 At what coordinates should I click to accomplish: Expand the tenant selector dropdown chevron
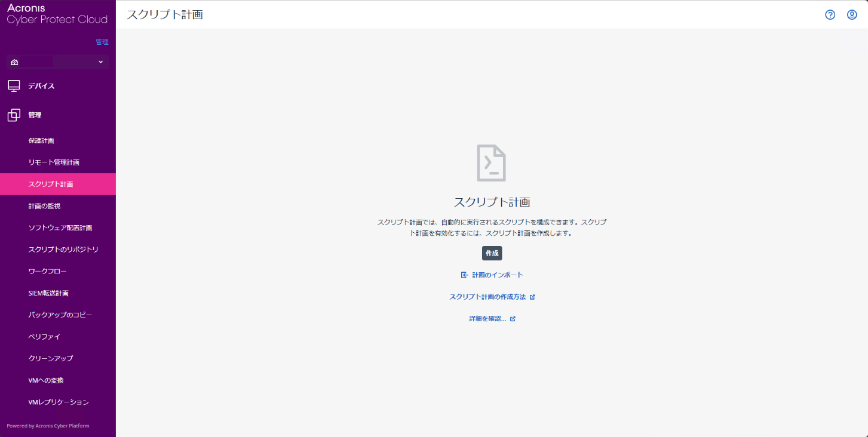click(100, 62)
